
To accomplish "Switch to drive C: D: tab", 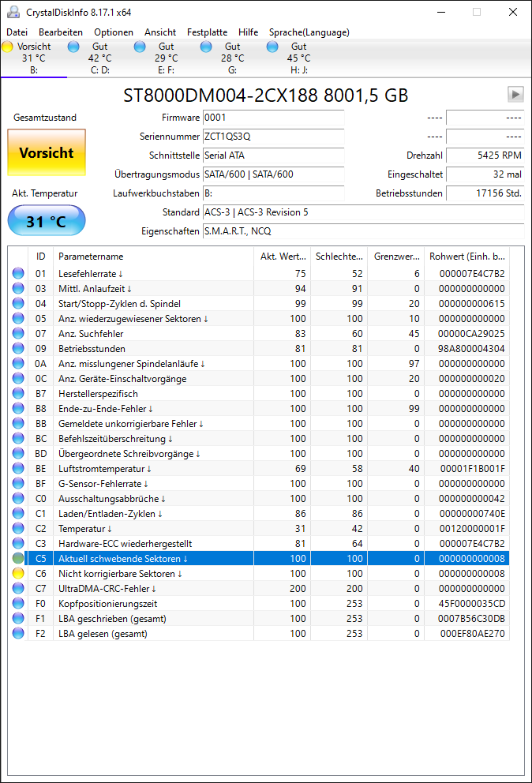I will pyautogui.click(x=100, y=58).
